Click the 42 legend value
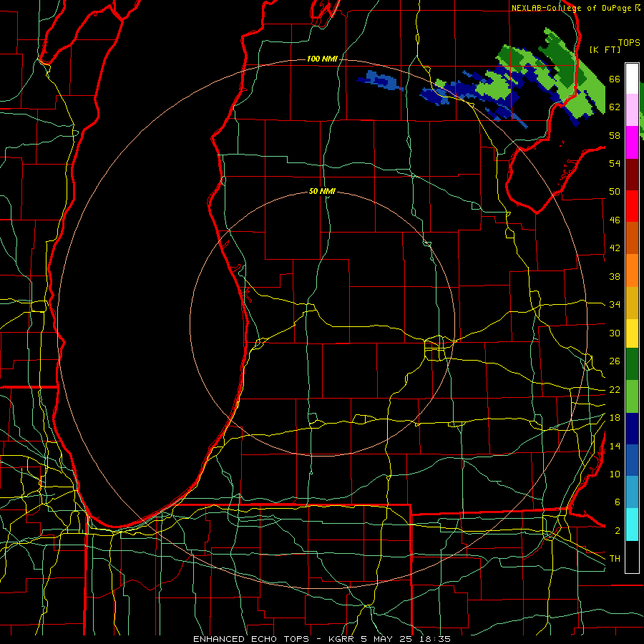Screen dimensions: 644x644 click(x=615, y=248)
